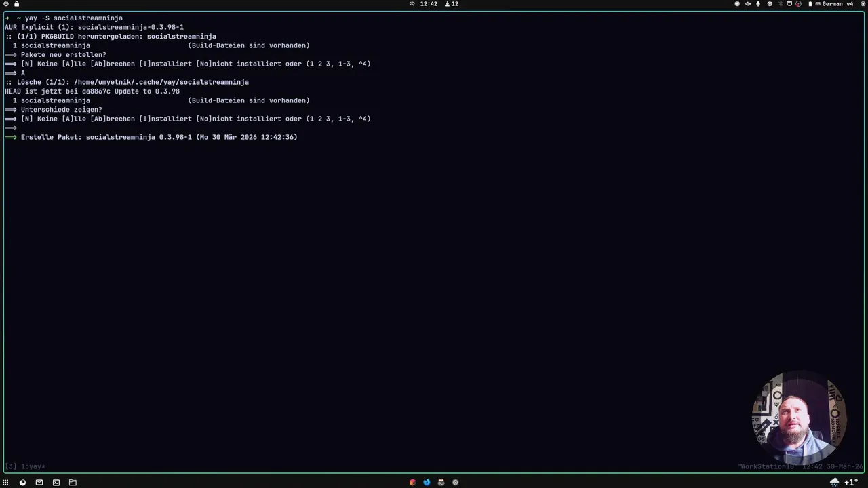Open the clock showing 12:42
This screenshot has width=868, height=488.
(429, 4)
